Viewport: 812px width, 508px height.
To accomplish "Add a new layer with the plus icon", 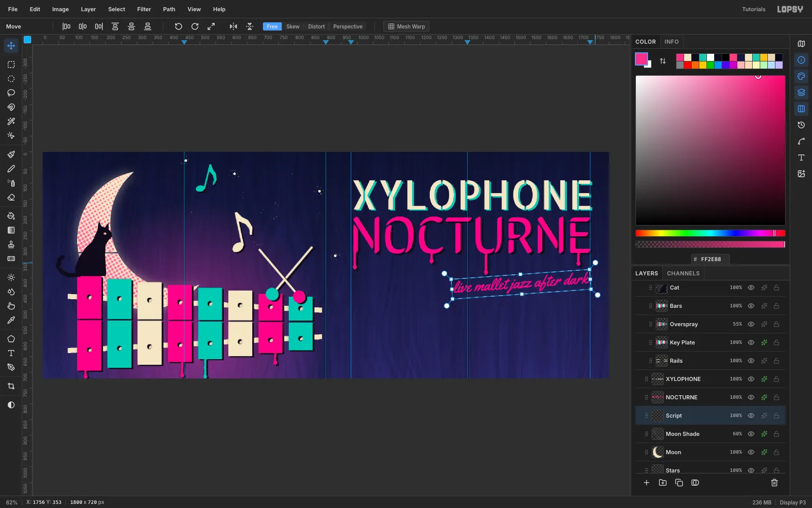I will (x=647, y=483).
